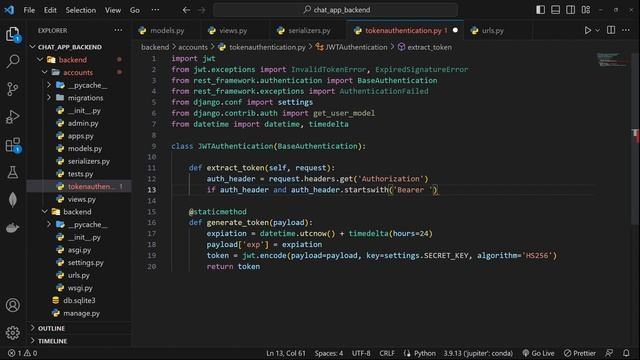
Task: Open the Manage gear settings
Action: tap(13, 333)
